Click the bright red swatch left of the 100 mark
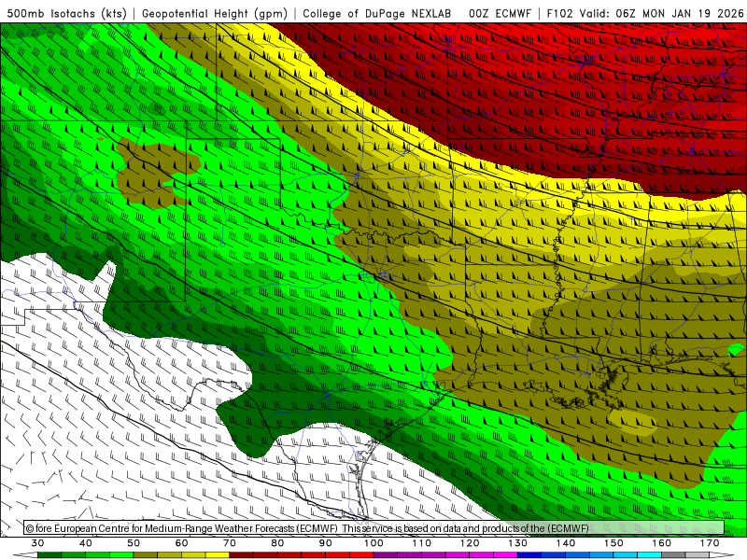Viewport: 747px width, 560px height. click(361, 555)
